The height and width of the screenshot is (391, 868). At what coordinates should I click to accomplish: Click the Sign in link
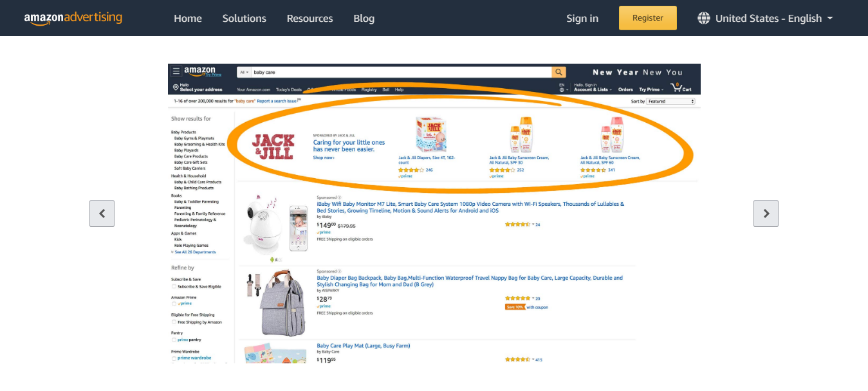coord(582,18)
